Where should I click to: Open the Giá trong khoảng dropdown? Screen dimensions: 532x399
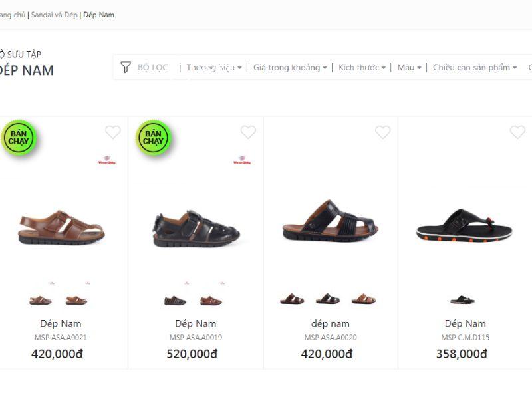click(290, 67)
